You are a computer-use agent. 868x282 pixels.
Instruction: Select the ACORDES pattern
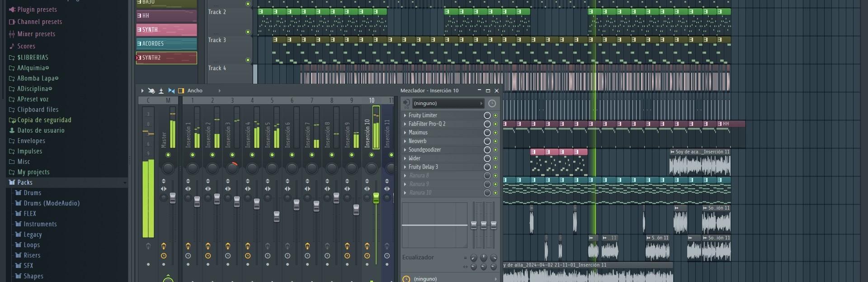pyautogui.click(x=166, y=44)
